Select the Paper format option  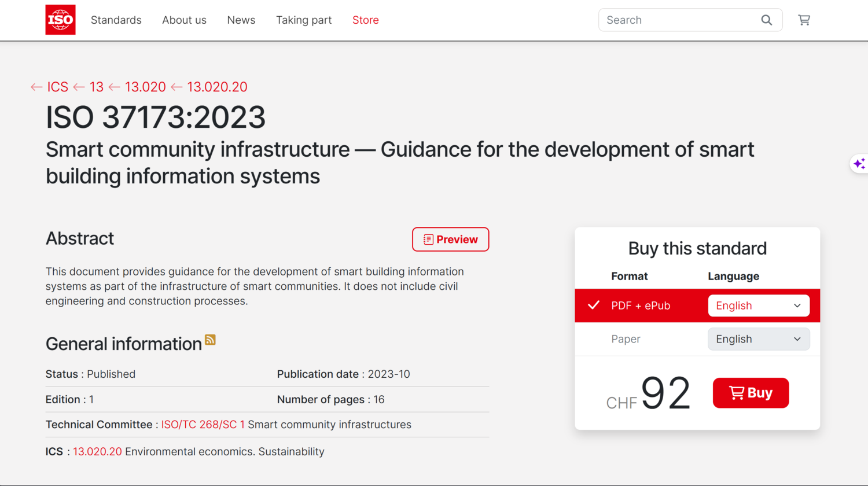coord(626,339)
